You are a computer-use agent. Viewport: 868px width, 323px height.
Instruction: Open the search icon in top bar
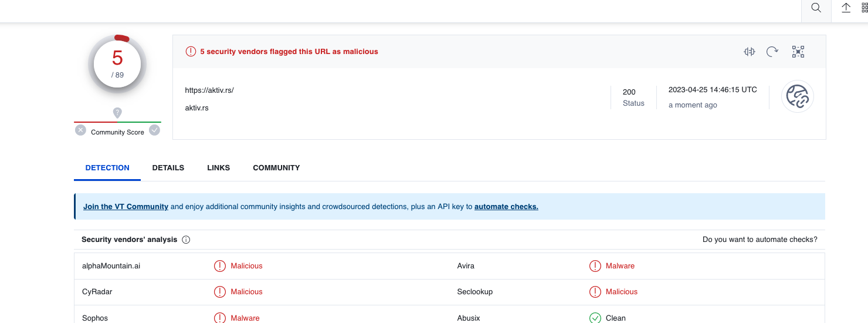pos(816,8)
